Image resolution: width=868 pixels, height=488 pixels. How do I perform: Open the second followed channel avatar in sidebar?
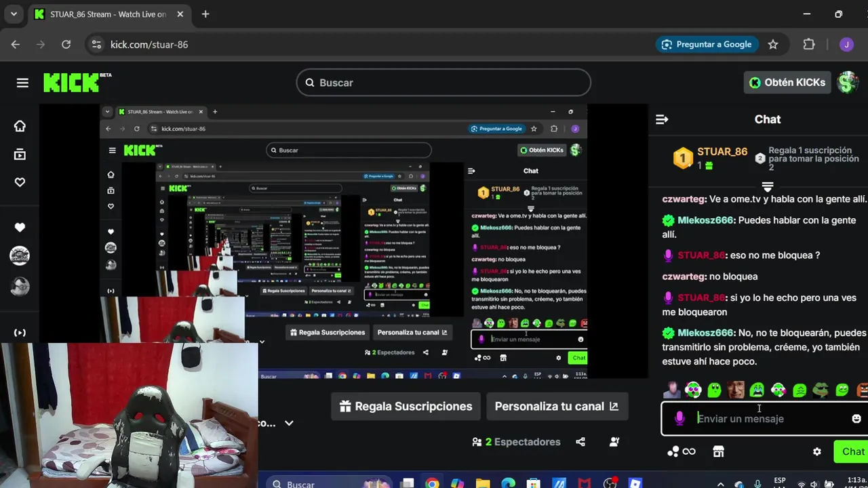click(x=20, y=286)
